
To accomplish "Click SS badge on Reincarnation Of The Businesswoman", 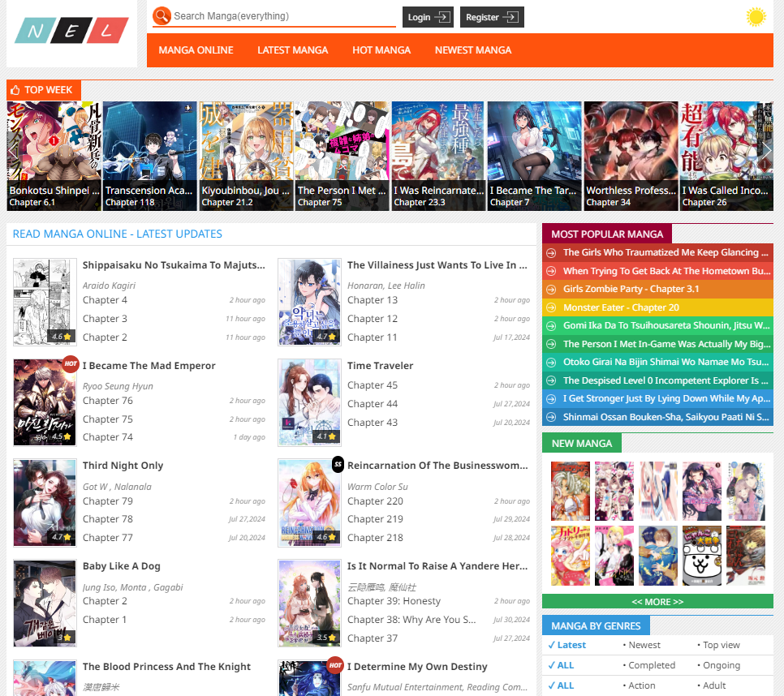I will click(338, 464).
